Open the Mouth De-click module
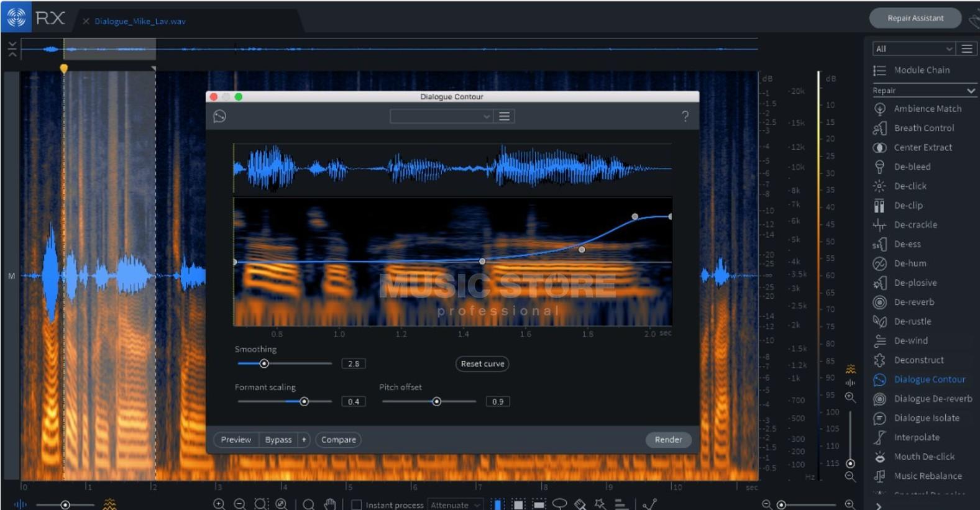This screenshot has height=510, width=980. 914,457
